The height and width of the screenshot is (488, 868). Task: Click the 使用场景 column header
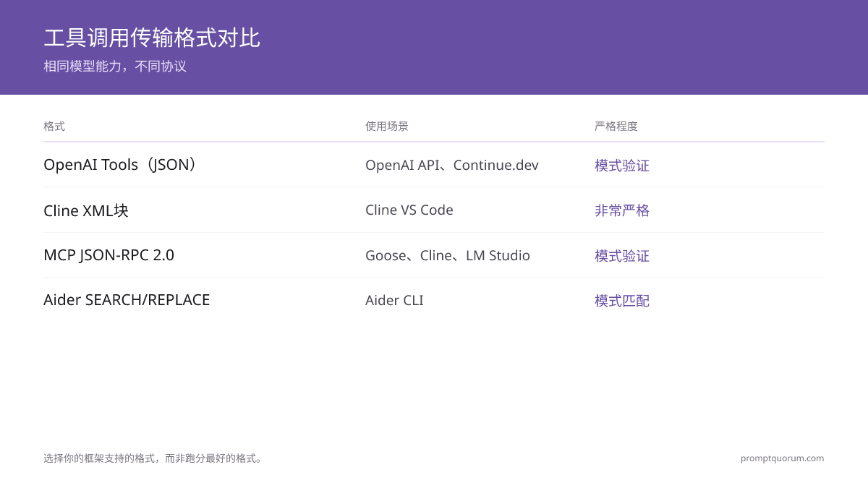(x=387, y=126)
